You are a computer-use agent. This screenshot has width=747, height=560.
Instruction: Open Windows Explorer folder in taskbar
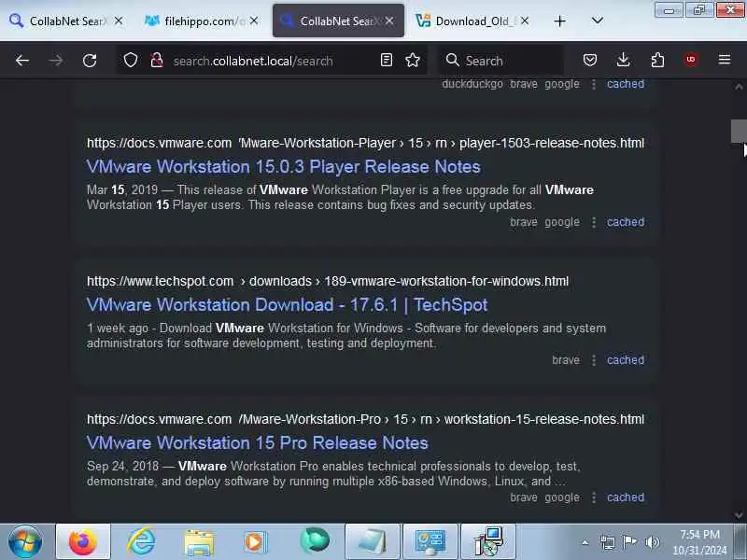[x=199, y=541]
